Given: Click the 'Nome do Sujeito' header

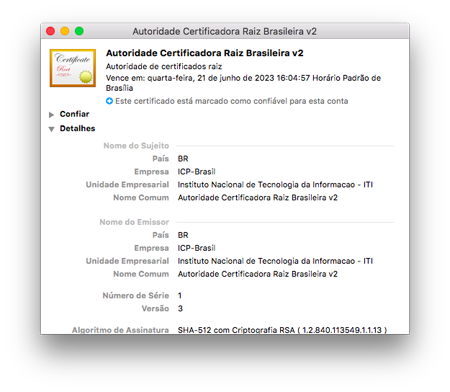Looking at the screenshot, I should click(136, 146).
